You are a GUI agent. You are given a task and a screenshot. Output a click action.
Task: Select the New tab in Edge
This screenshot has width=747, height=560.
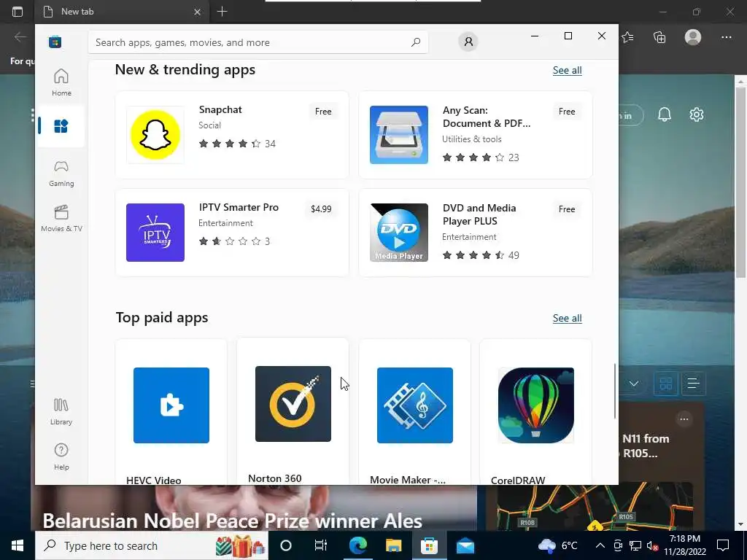coord(122,12)
